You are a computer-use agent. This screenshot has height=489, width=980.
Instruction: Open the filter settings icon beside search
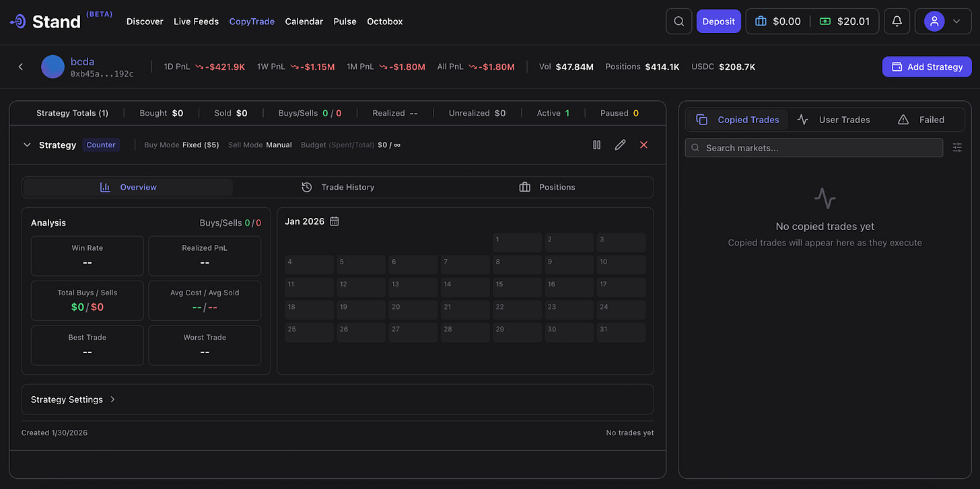(x=957, y=147)
